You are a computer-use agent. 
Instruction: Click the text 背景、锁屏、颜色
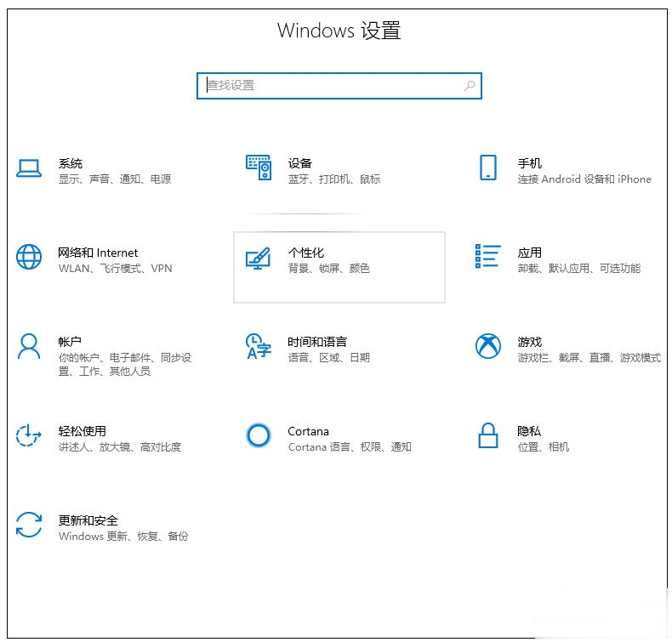click(328, 269)
